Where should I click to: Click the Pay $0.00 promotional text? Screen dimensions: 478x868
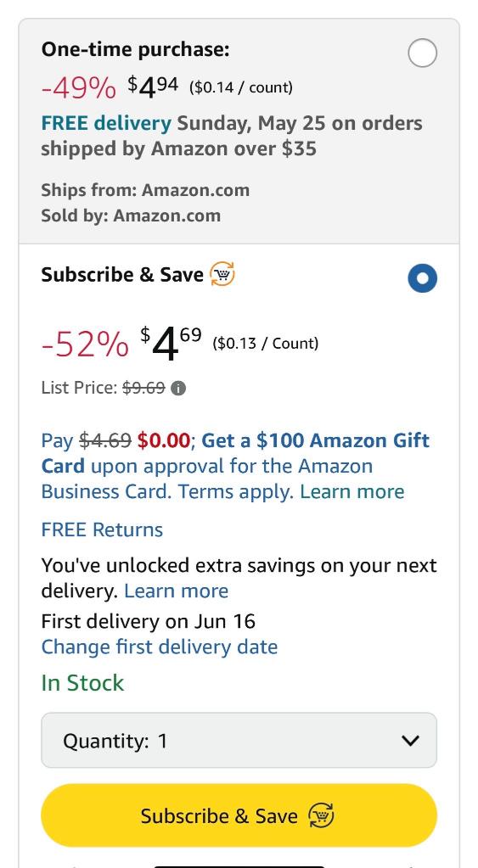point(115,440)
